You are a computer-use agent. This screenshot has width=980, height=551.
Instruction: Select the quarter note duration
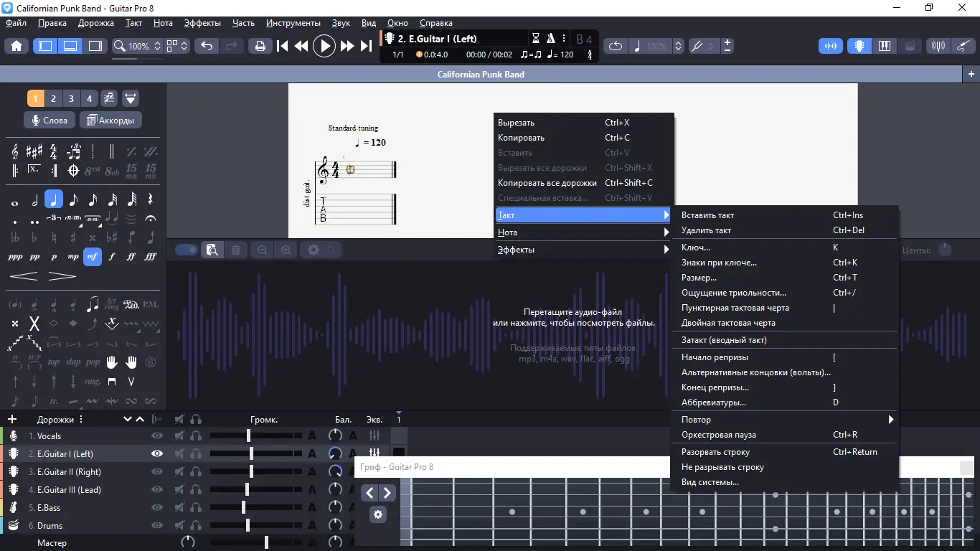click(54, 199)
